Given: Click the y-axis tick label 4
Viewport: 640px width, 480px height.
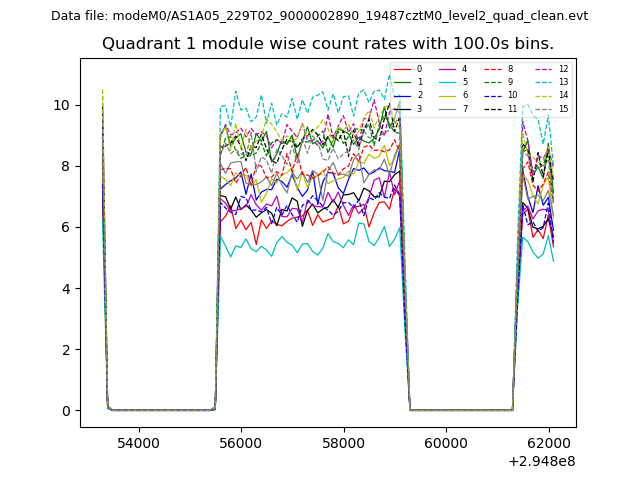Looking at the screenshot, I should [x=66, y=289].
